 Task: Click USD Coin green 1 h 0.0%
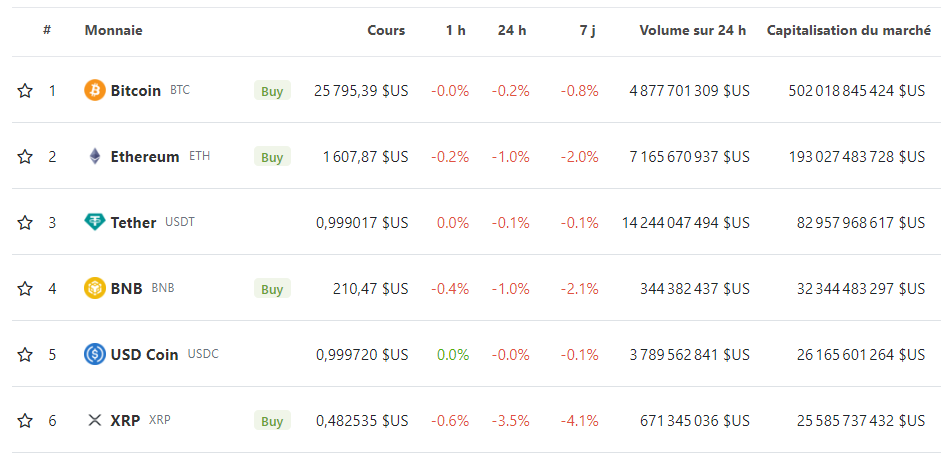[x=453, y=355]
